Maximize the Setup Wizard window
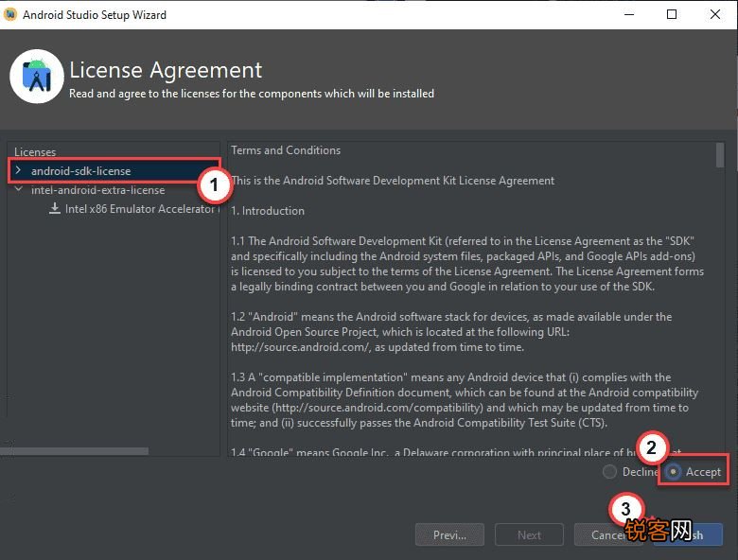Image resolution: width=738 pixels, height=560 pixels. [672, 14]
